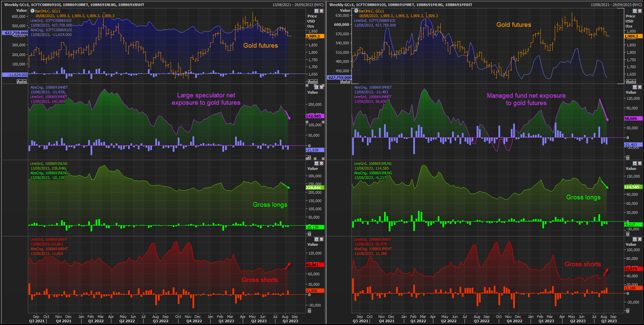Select the 'LineGrd, 1088691NSHT' legend entry
The image size is (644, 325).
coord(49,239)
